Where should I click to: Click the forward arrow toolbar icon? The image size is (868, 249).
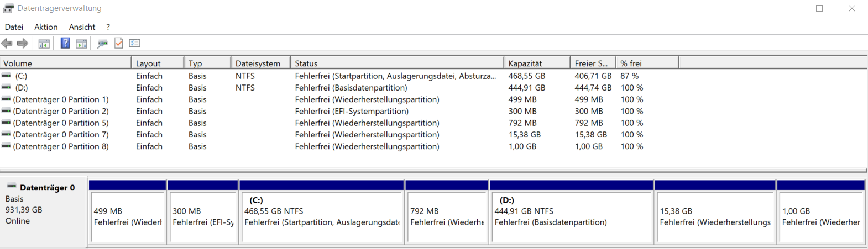pyautogui.click(x=23, y=43)
